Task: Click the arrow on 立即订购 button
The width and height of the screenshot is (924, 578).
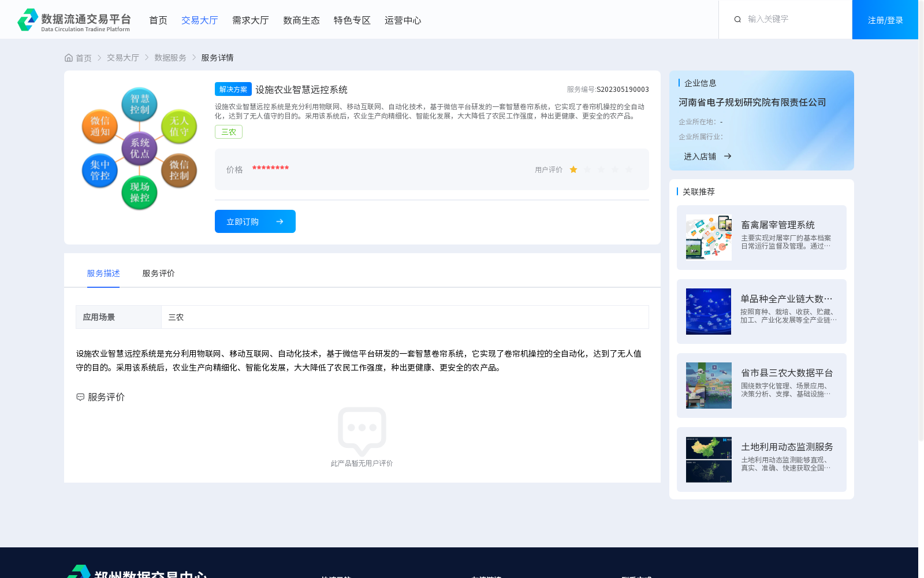Action: (280, 221)
